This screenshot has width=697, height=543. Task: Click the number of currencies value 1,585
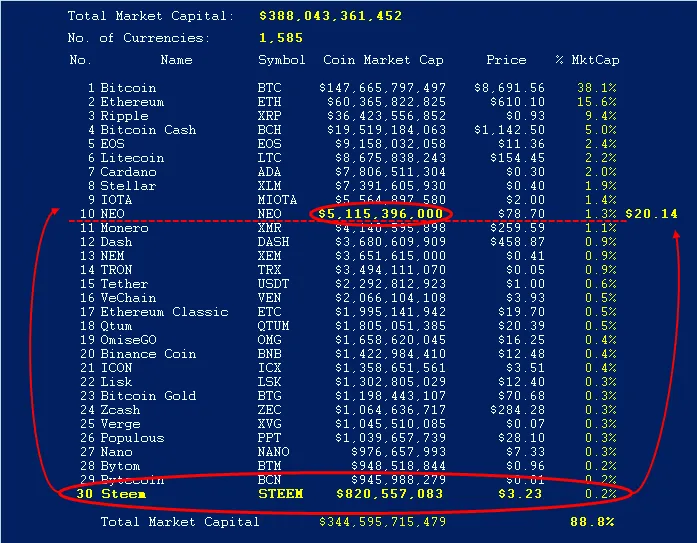coord(280,38)
